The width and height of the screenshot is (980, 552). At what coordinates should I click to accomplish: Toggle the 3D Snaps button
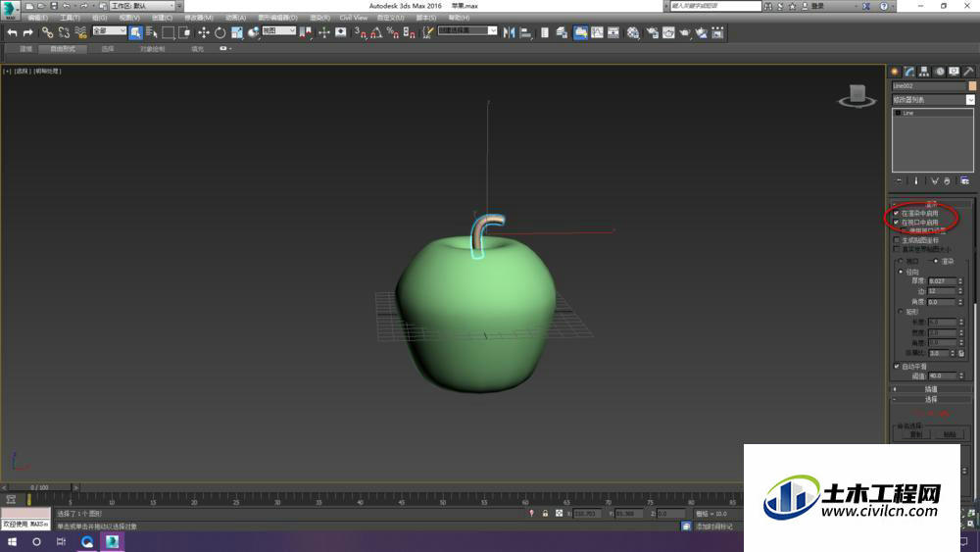[361, 32]
